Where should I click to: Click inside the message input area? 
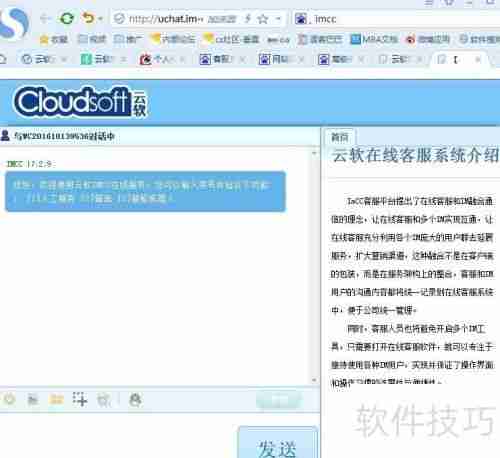coord(118,435)
